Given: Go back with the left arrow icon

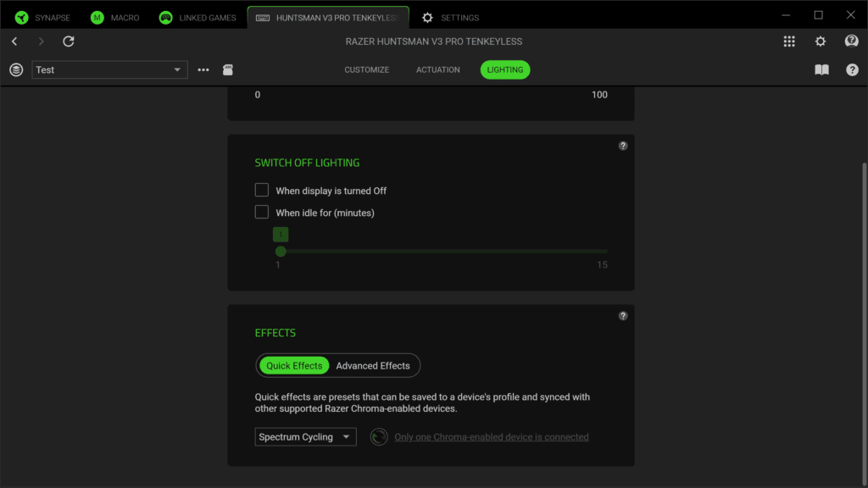Looking at the screenshot, I should (x=14, y=42).
